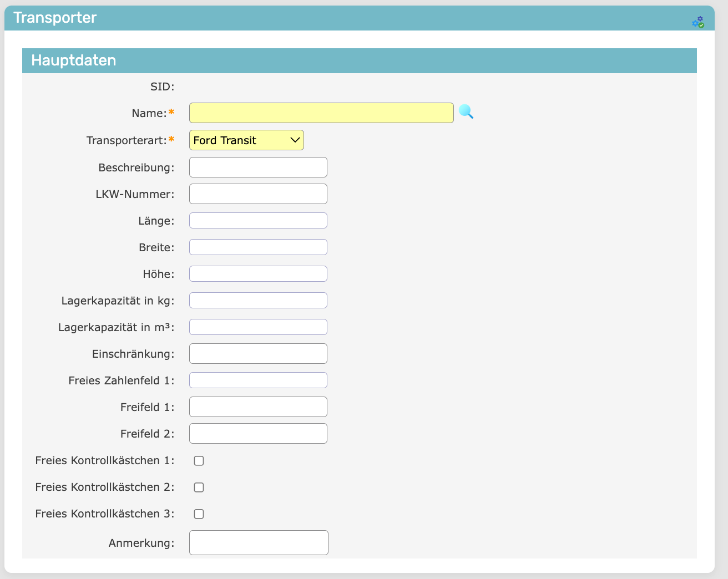This screenshot has height=579, width=728.
Task: Click the Einschränkung text box
Action: (x=258, y=354)
